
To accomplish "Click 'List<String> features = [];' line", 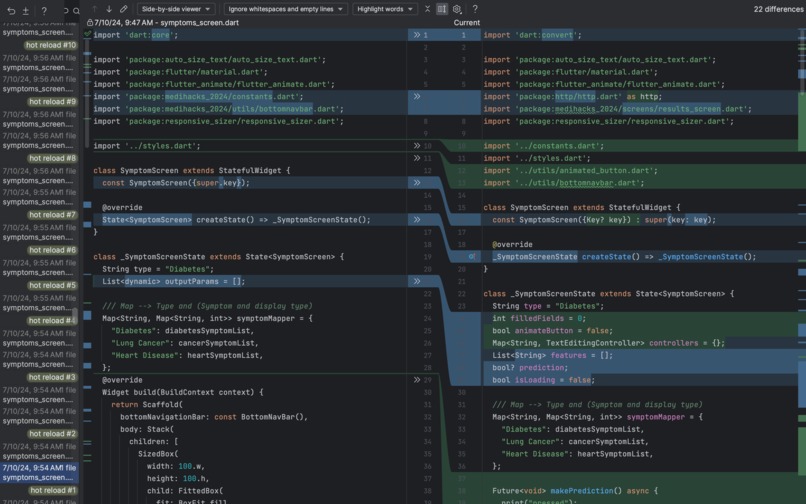I will (x=552, y=355).
